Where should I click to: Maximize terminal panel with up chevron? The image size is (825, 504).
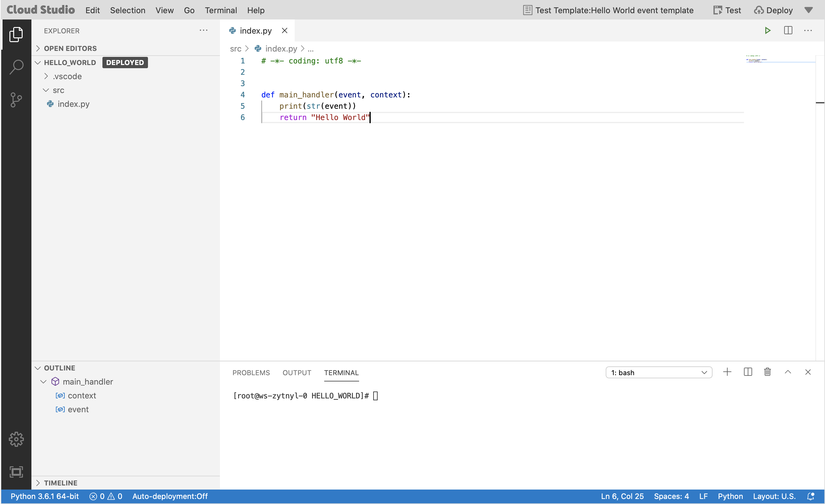tap(788, 372)
